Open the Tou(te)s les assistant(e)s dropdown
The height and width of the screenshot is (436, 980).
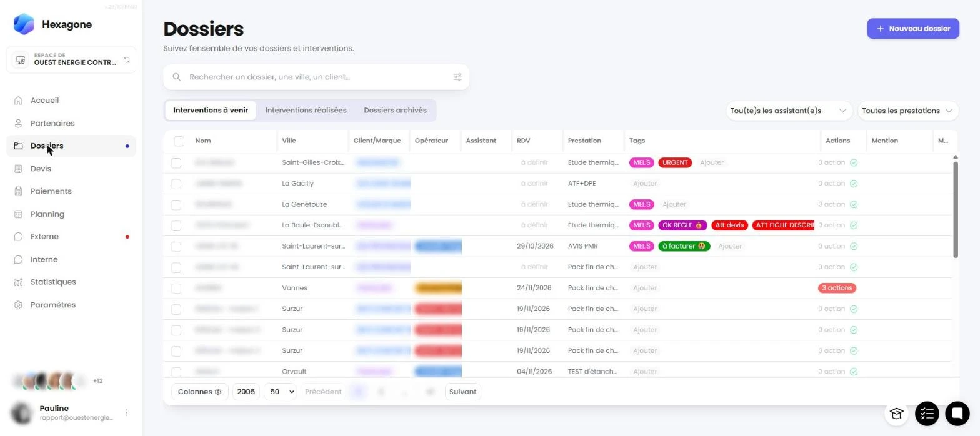789,111
